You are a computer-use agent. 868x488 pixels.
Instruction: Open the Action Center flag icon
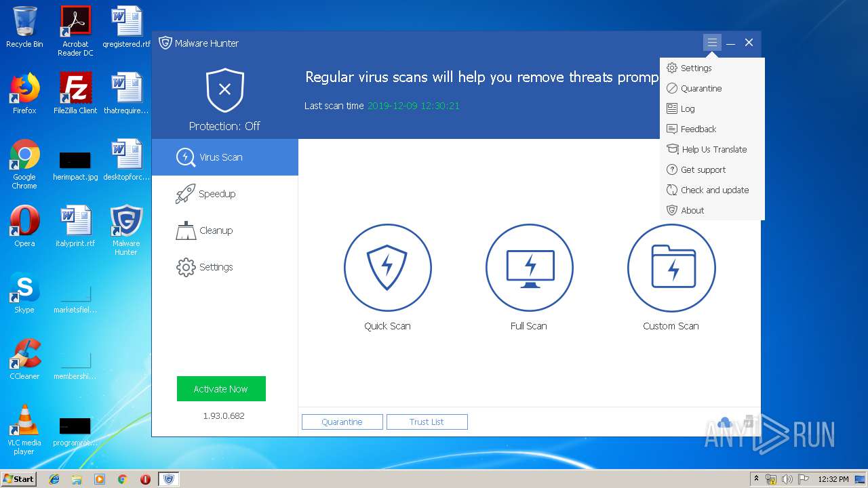click(x=804, y=479)
